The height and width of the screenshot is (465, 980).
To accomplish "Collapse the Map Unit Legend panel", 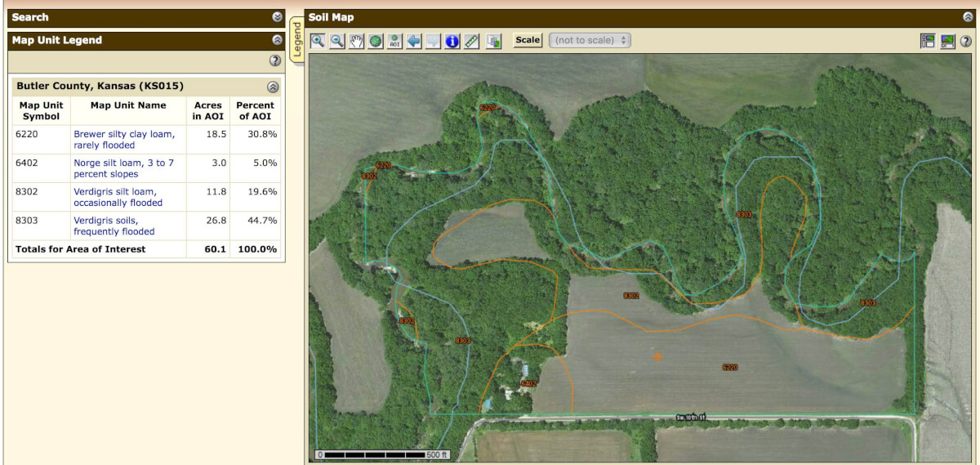I will pos(277,40).
